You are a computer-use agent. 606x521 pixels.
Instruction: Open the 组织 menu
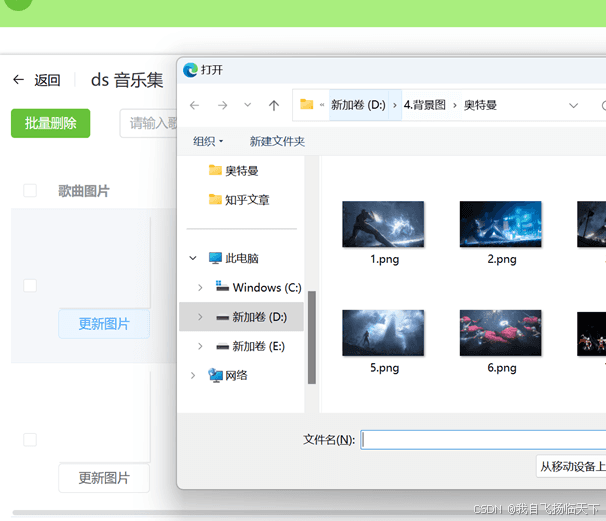click(x=208, y=141)
